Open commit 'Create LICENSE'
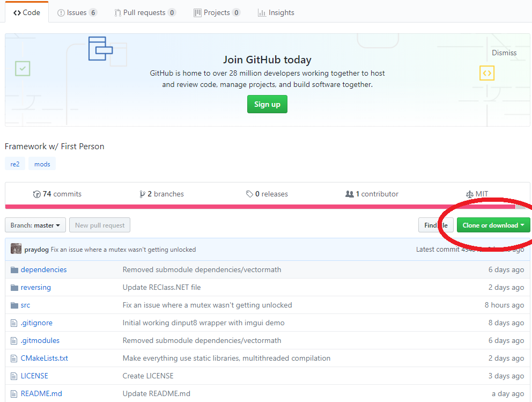This screenshot has width=532, height=402. coord(148,376)
